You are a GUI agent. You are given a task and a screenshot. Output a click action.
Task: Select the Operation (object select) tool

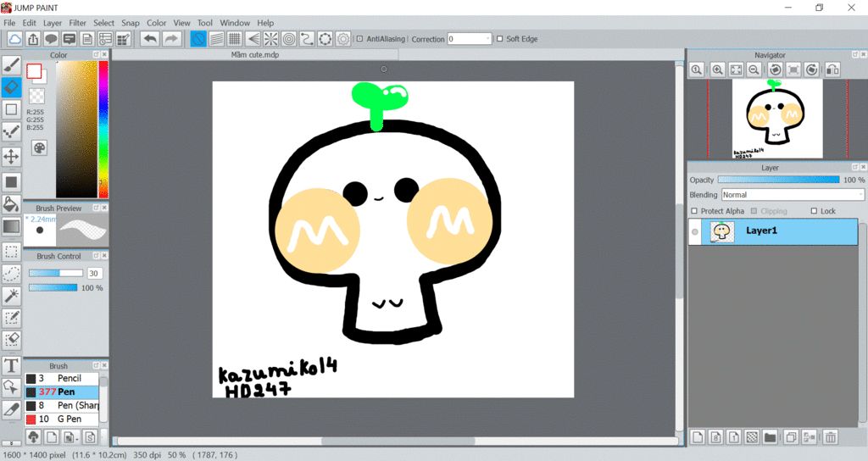[11, 386]
